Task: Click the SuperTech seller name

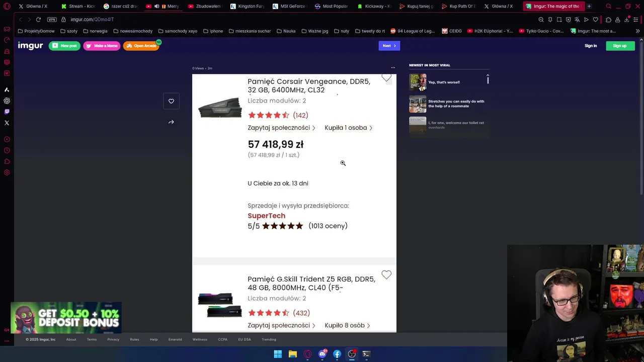Action: tap(266, 215)
